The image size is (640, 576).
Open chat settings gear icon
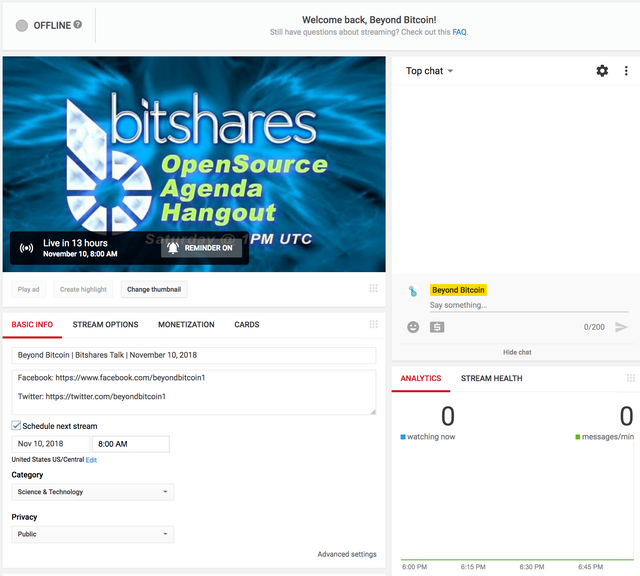click(x=602, y=71)
